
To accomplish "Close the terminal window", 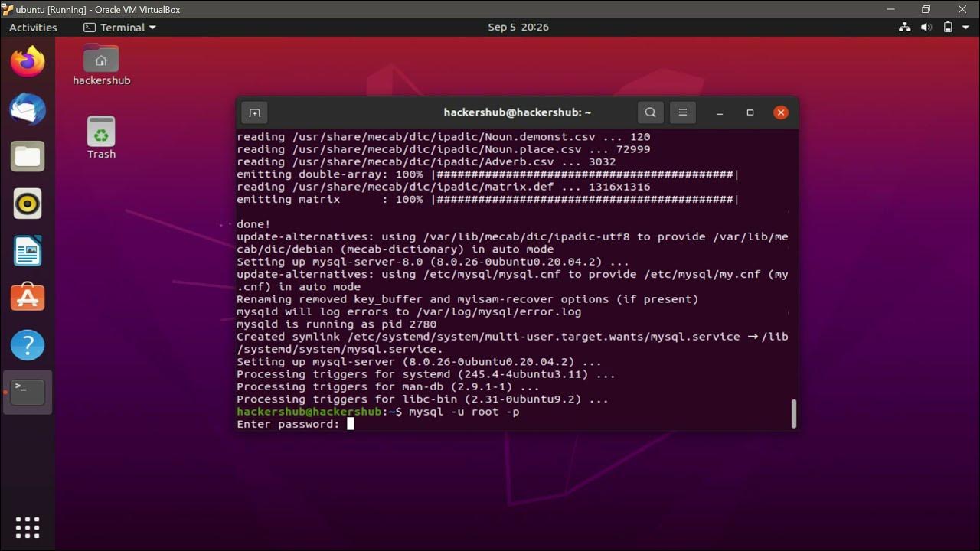I will pos(781,112).
